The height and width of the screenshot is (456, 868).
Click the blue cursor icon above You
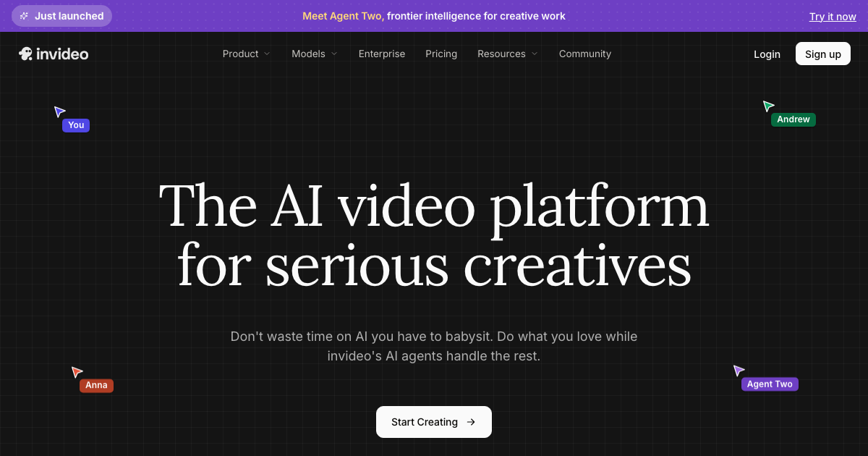[59, 111]
